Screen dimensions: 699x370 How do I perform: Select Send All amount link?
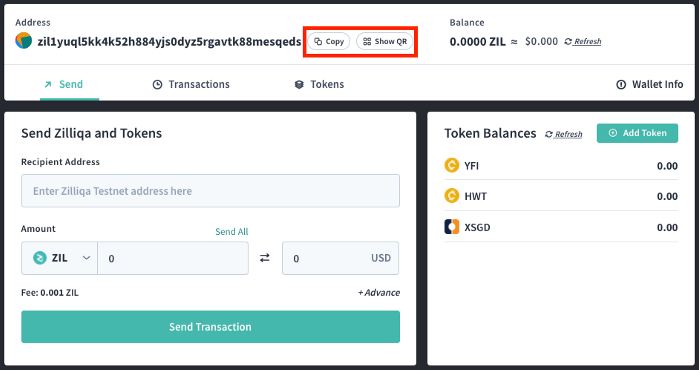pyautogui.click(x=231, y=232)
